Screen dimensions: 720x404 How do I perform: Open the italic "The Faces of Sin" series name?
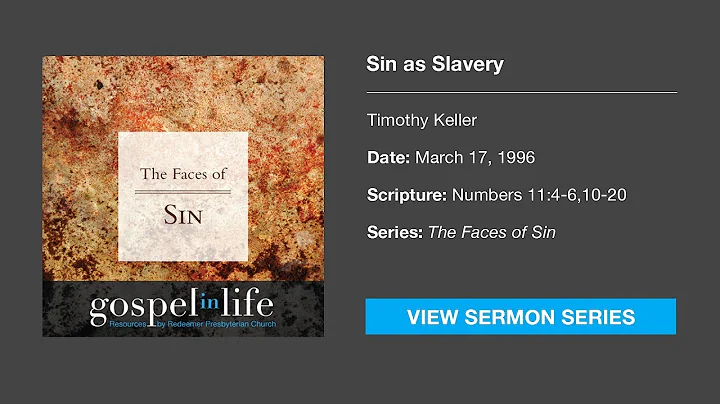(x=492, y=232)
